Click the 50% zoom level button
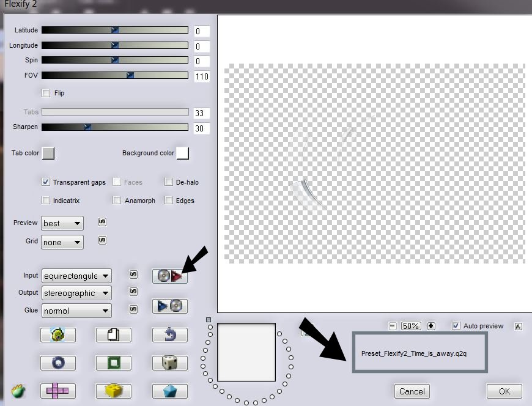This screenshot has height=406, width=532. coord(411,326)
